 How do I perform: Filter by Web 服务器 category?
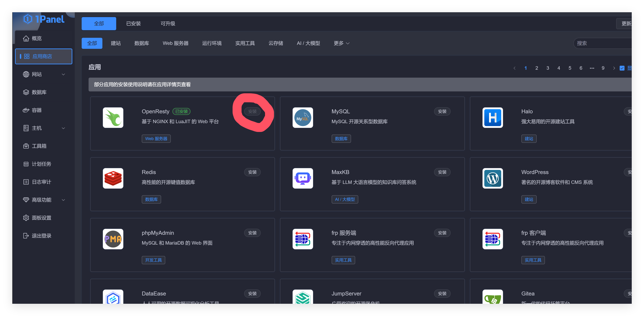tap(175, 43)
